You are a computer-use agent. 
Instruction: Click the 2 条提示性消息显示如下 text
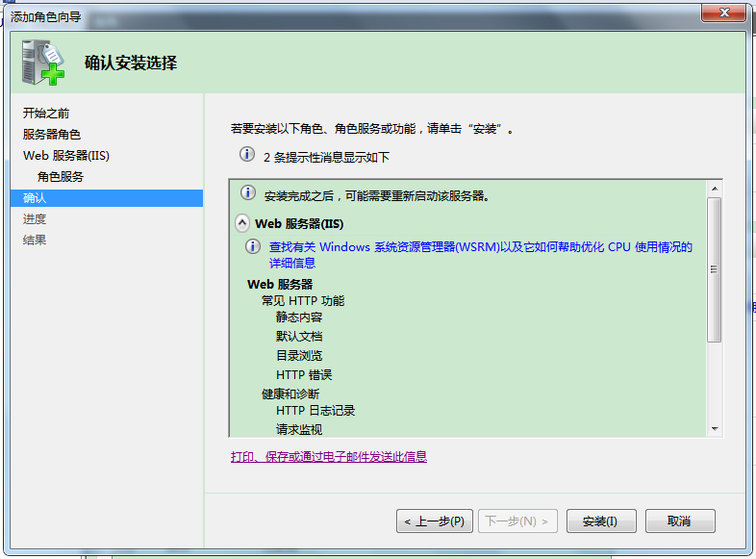326,157
